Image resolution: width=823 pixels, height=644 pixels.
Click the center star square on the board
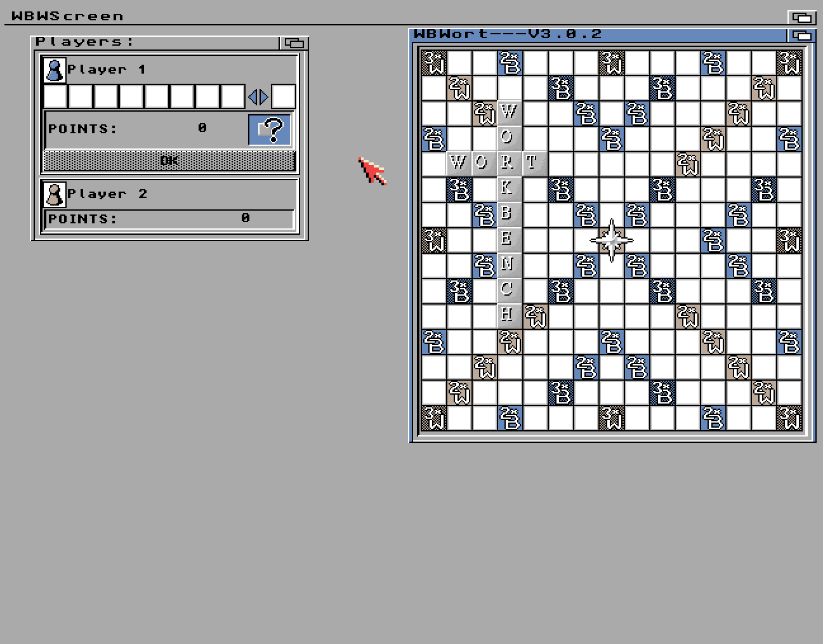pos(612,240)
